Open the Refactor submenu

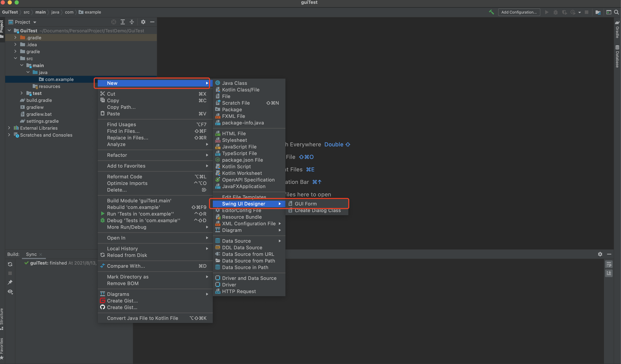(155, 155)
